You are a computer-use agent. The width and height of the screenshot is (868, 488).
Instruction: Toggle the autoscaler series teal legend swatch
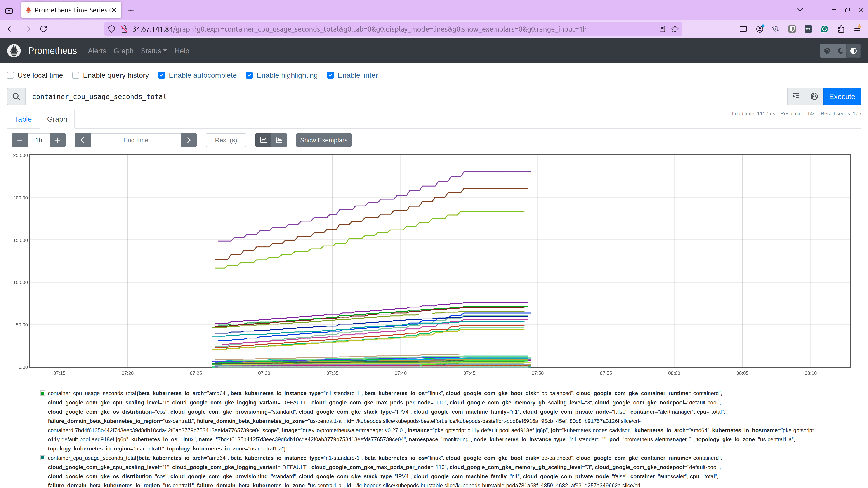pyautogui.click(x=42, y=458)
